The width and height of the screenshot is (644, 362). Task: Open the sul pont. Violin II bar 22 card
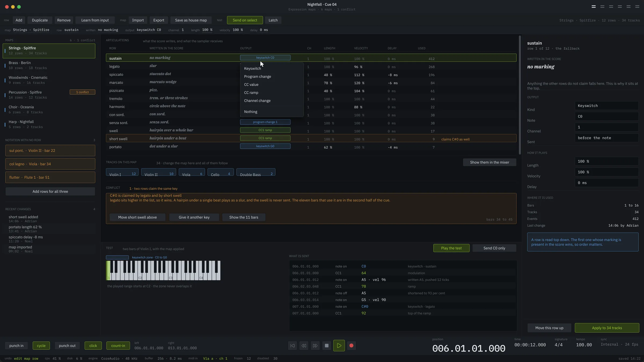tap(50, 151)
